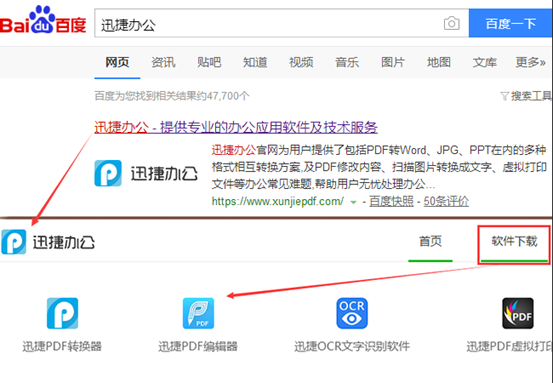Click the 迅捷办公 logo in site header
This screenshot has width=553, height=383.
pyautogui.click(x=48, y=242)
